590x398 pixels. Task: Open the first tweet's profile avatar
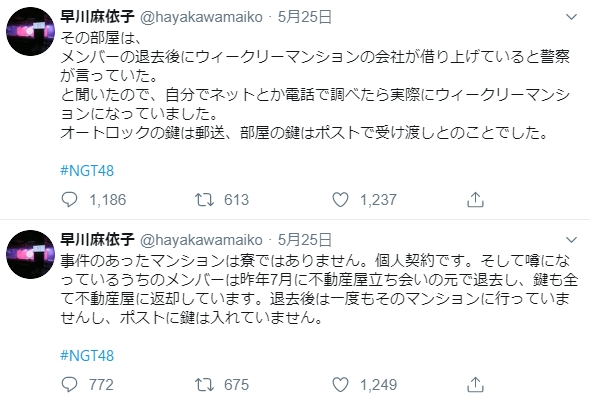tap(30, 32)
